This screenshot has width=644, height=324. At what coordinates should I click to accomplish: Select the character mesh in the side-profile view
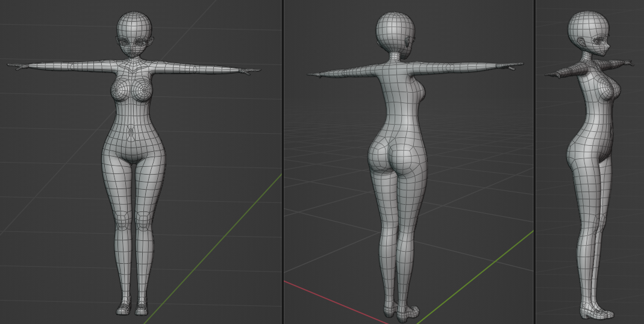pos(590,164)
